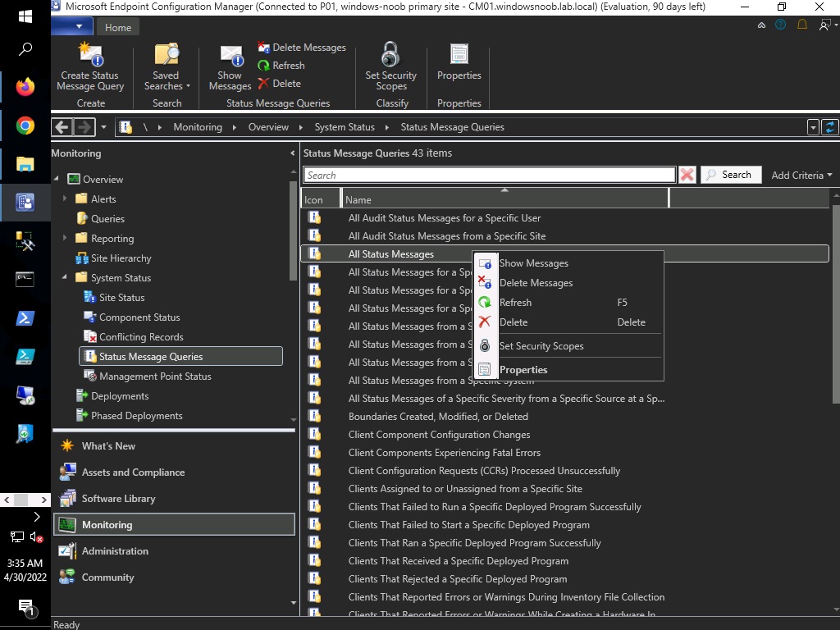Click the back navigation arrow
This screenshot has width=840, height=630.
point(62,127)
